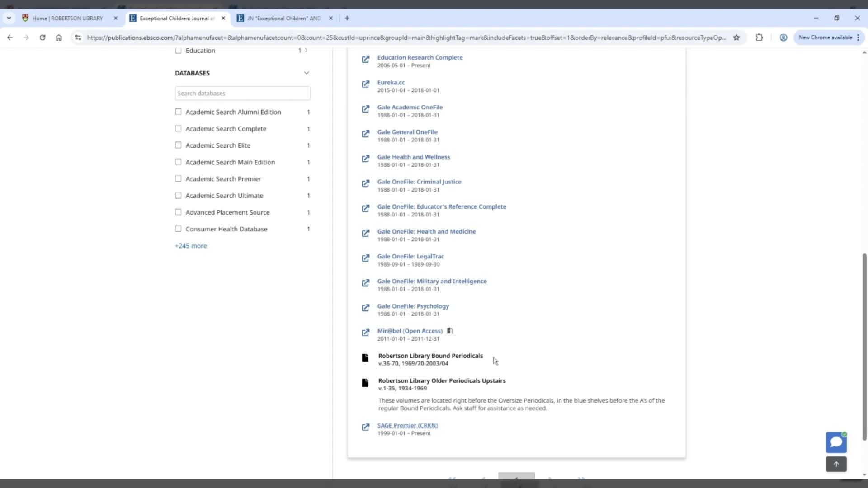Enable the Consumer Health Database filter
868x488 pixels.
[x=178, y=229]
